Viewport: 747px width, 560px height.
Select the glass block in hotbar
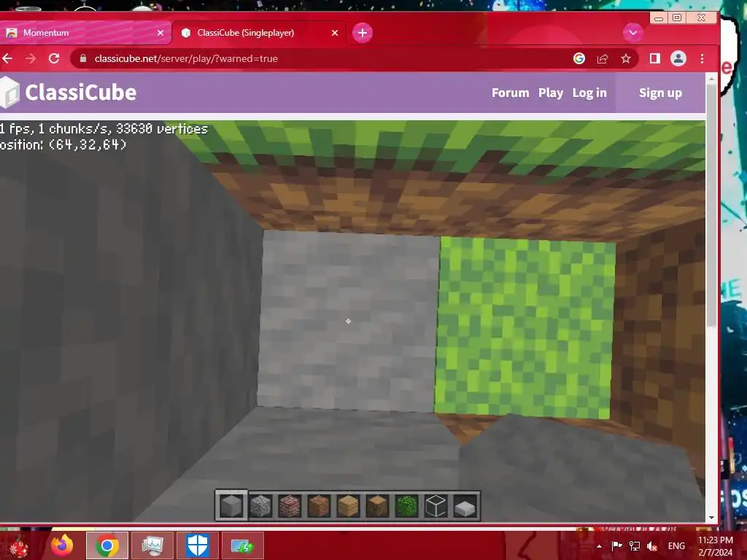(x=436, y=506)
